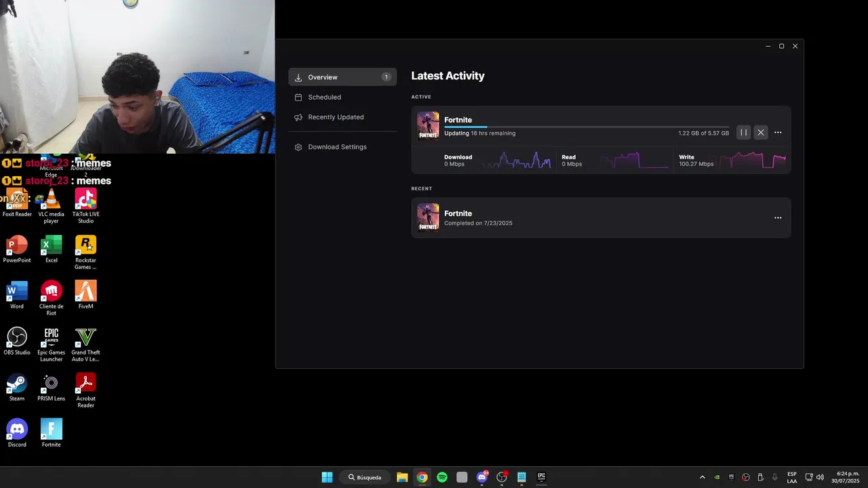Viewport: 868px width, 488px height.
Task: Click the Epic Games icon in the system tray
Action: point(731,477)
